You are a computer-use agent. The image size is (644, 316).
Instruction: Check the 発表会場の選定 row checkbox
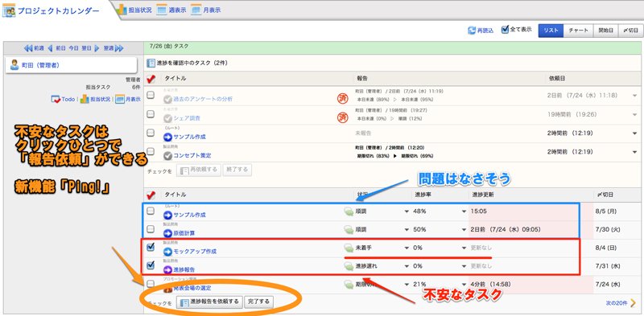pos(151,283)
